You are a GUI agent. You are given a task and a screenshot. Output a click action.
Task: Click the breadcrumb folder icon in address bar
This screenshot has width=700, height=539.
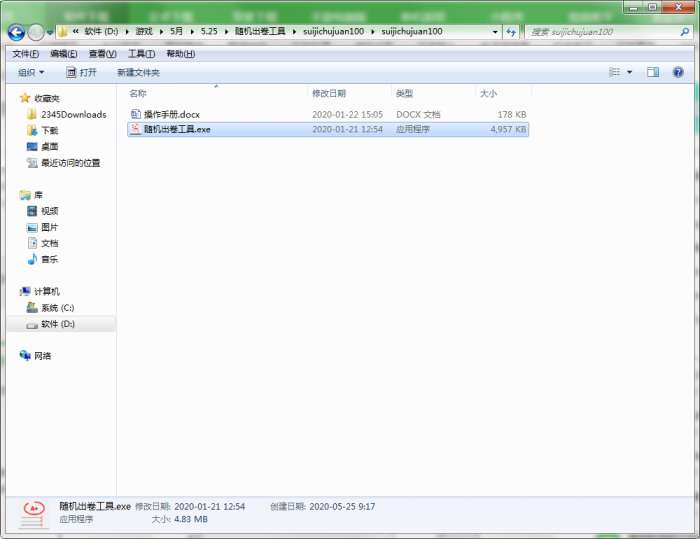(x=63, y=32)
